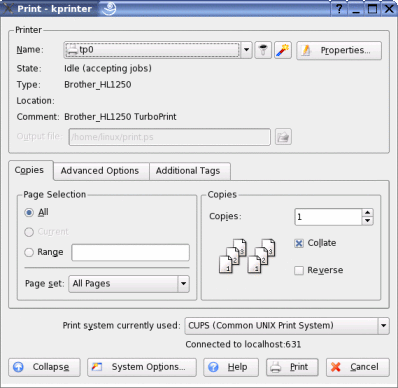The image size is (398, 388).
Task: Click the Help button
Action: [231, 367]
